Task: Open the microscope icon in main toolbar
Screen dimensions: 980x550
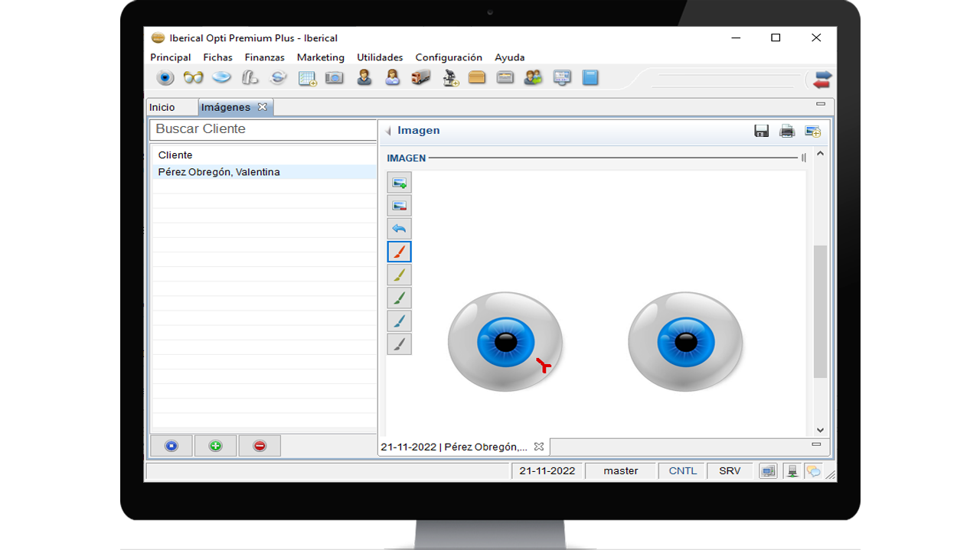Action: [x=449, y=78]
